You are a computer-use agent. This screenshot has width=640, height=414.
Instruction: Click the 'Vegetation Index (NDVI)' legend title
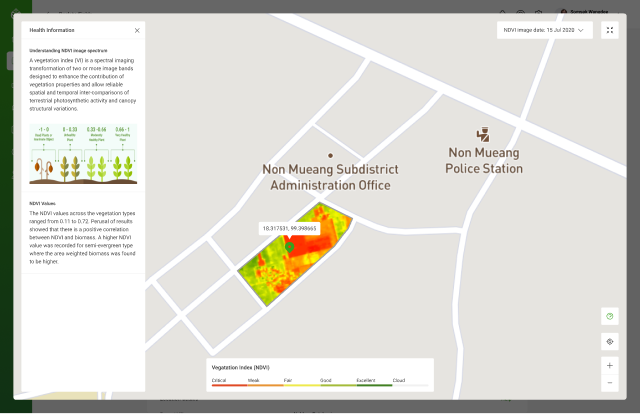240,367
